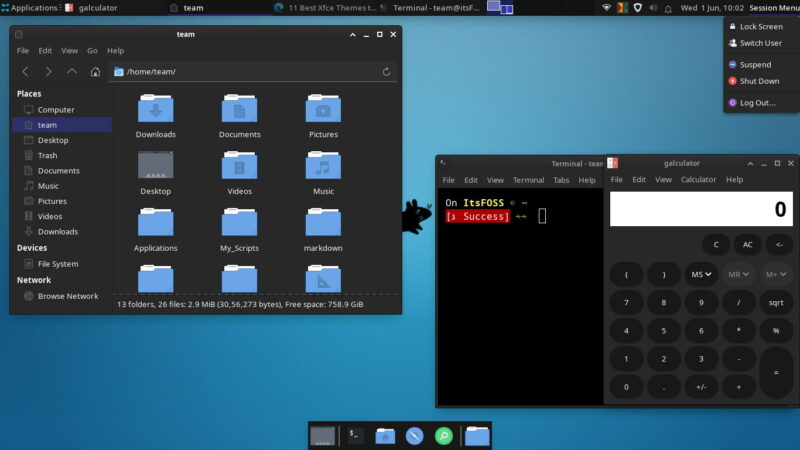Open application finder magnifier in dock
The width and height of the screenshot is (800, 450).
coord(444,436)
